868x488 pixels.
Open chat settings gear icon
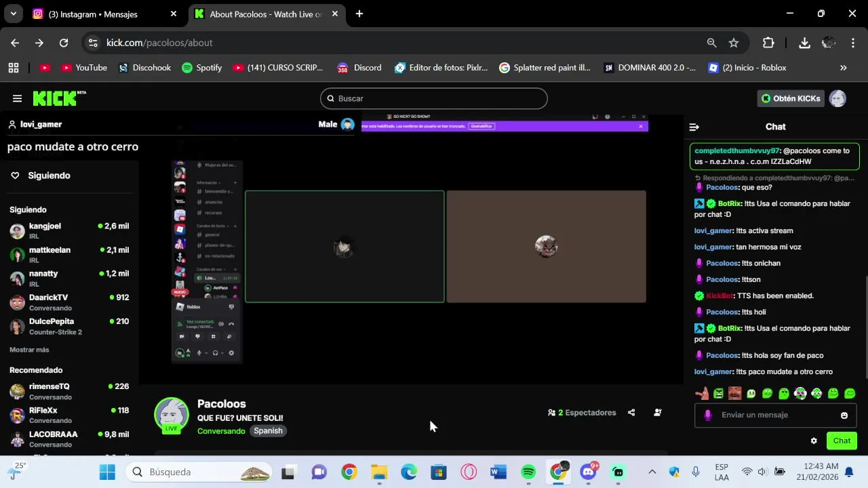pos(814,441)
